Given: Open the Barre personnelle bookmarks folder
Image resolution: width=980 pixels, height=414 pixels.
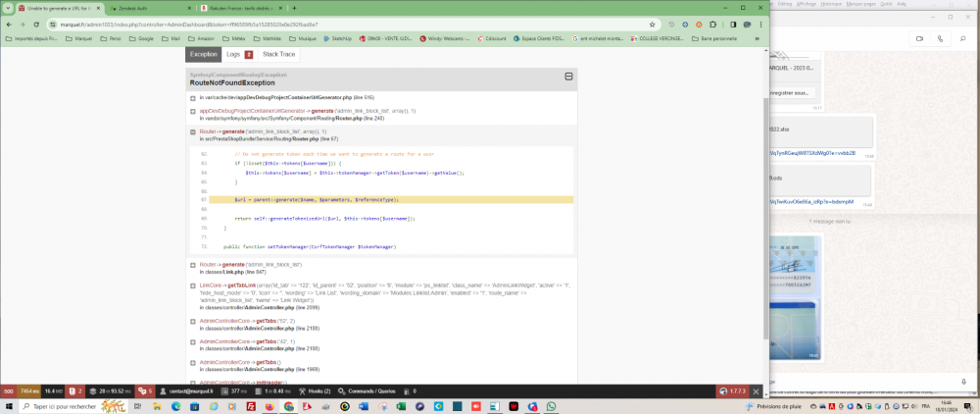Looking at the screenshot, I should [714, 39].
